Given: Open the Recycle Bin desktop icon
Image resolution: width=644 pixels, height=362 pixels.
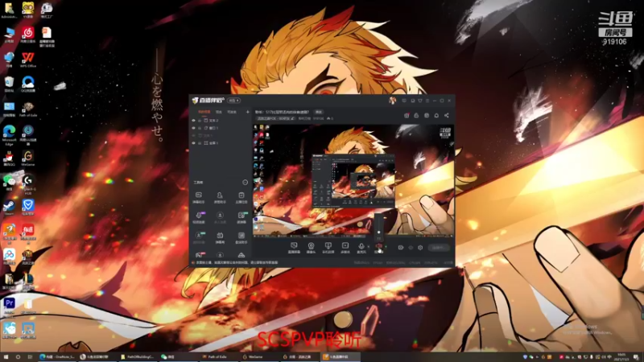Looking at the screenshot, I should point(9,84).
